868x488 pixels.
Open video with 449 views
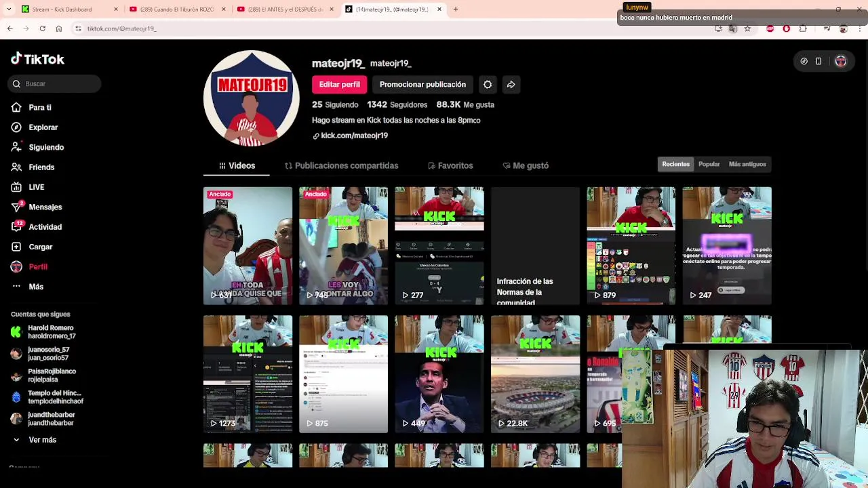click(x=439, y=374)
